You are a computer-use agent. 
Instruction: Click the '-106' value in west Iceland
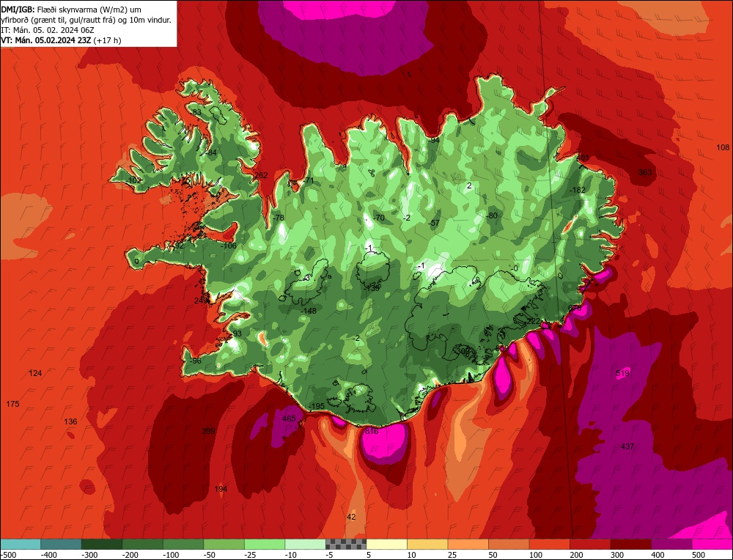(x=229, y=246)
